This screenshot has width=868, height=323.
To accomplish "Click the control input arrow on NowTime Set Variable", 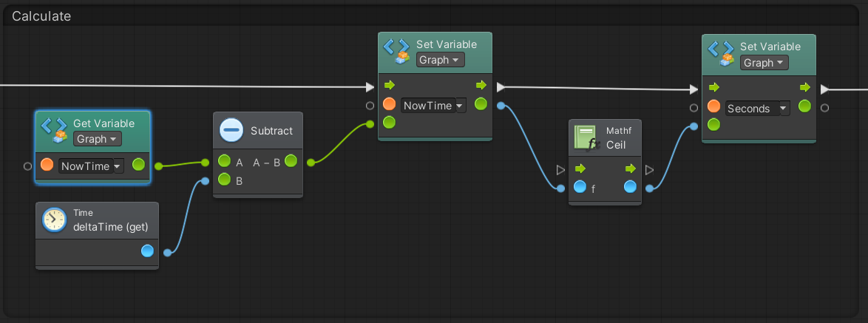I will (389, 85).
